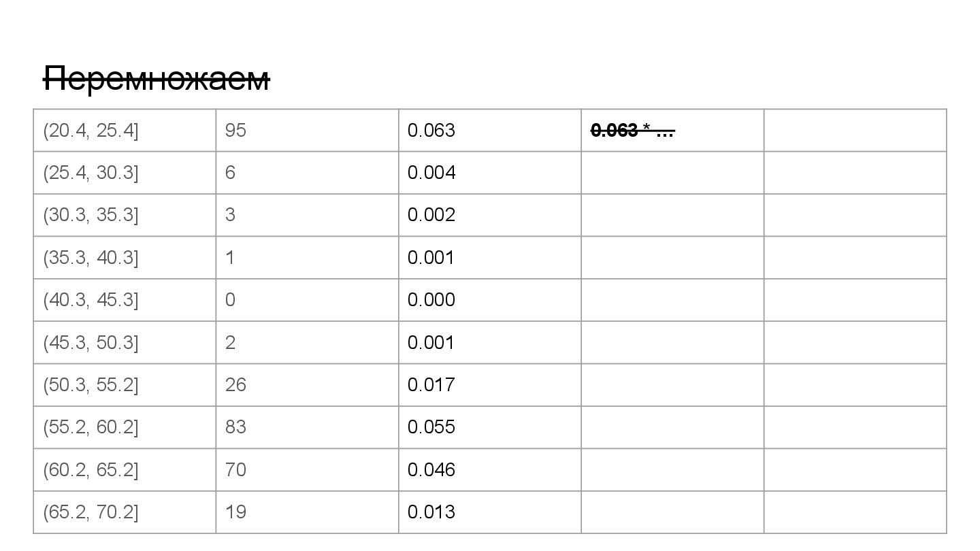Select the cell containing count 83
Viewport: 980px width, 551px height.
(x=307, y=427)
